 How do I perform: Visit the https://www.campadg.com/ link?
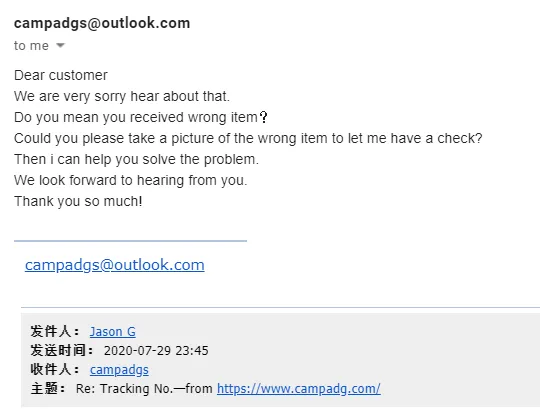coord(299,389)
